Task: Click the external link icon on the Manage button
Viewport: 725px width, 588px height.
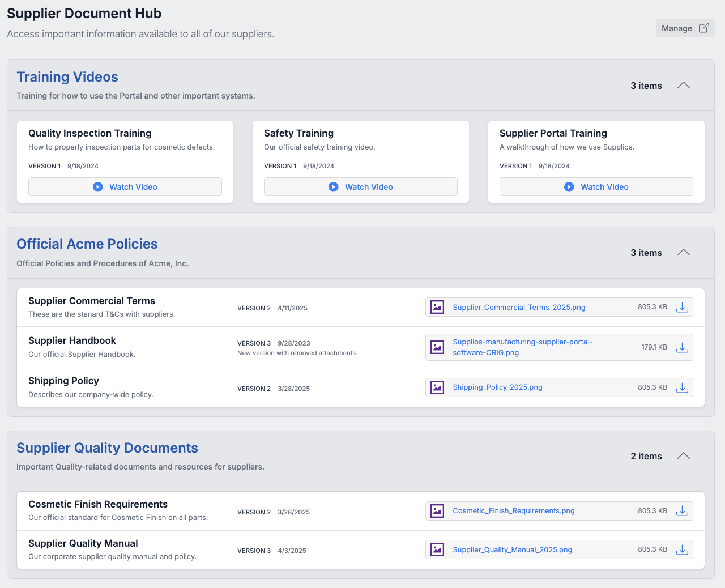Action: (703, 27)
